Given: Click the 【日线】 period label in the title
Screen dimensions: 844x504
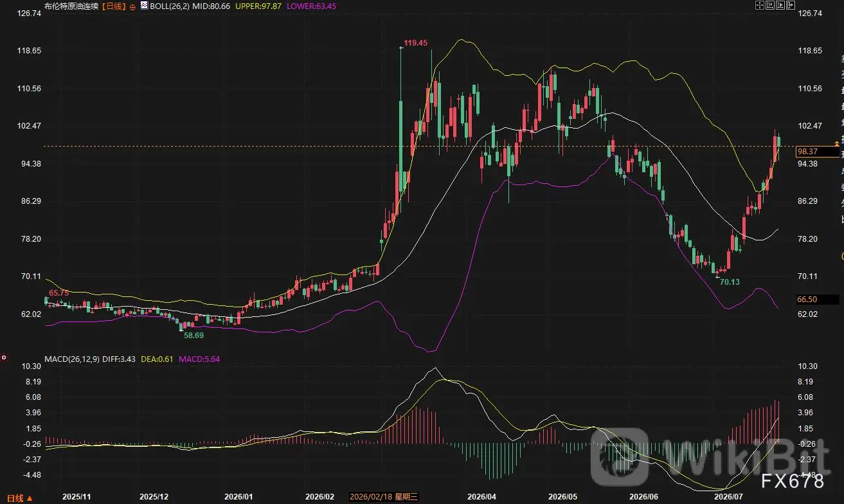Looking at the screenshot, I should tap(114, 6).
